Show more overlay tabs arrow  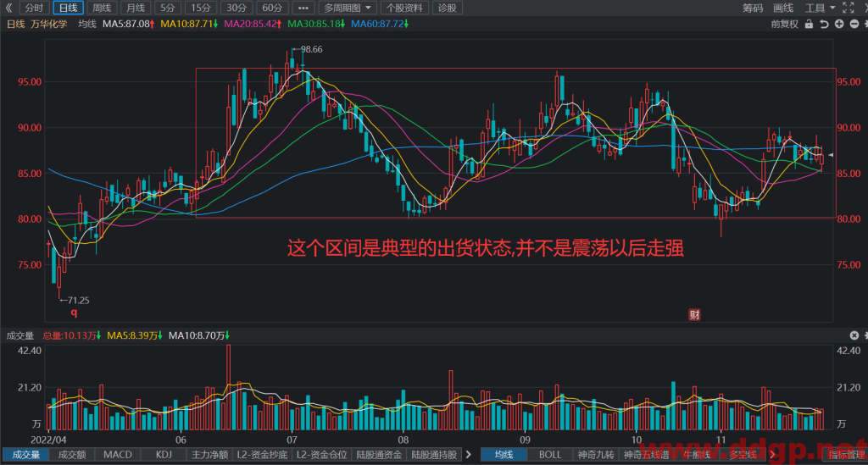tap(771, 455)
